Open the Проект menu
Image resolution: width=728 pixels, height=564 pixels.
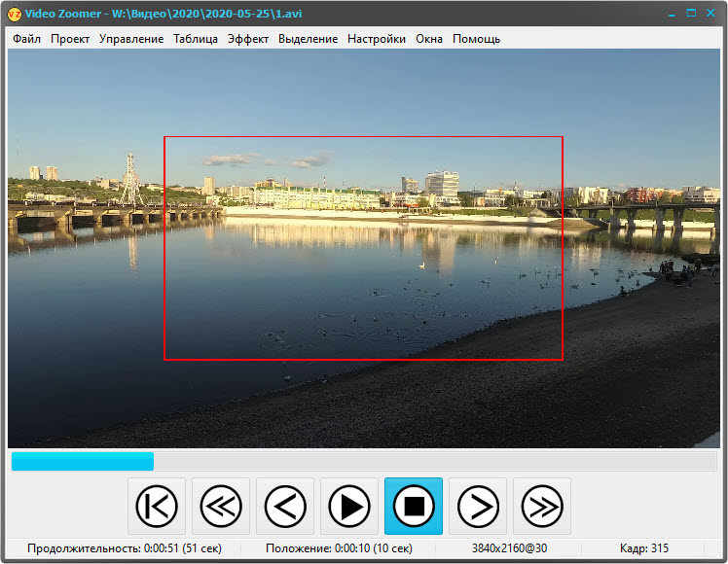(70, 39)
